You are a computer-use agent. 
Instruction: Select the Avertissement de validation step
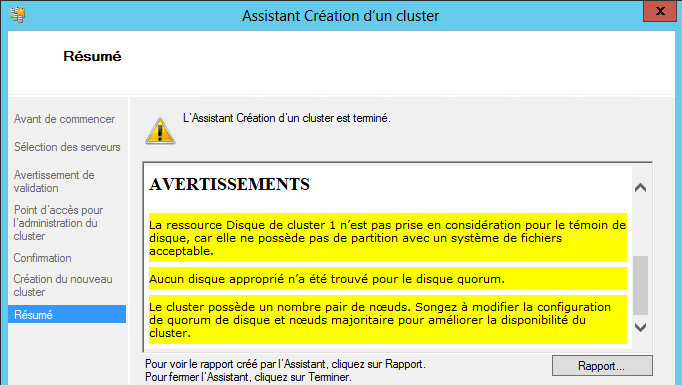(x=54, y=181)
